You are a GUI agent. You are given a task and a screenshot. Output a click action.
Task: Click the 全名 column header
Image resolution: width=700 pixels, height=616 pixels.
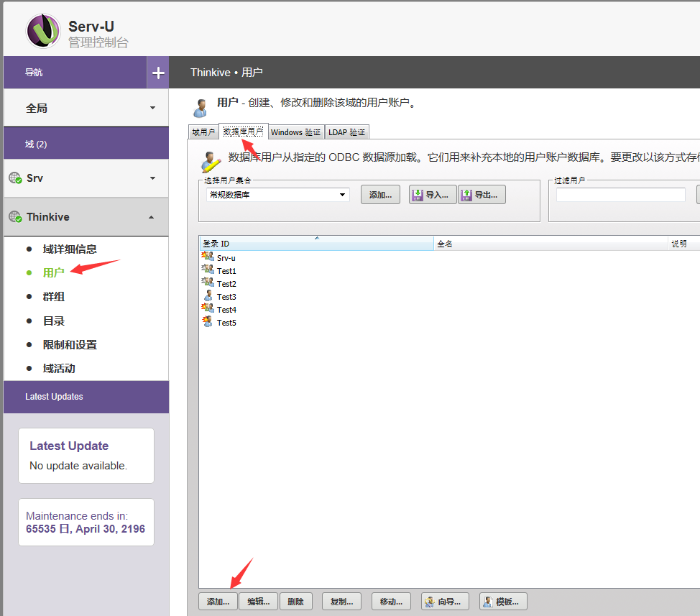tap(551, 244)
